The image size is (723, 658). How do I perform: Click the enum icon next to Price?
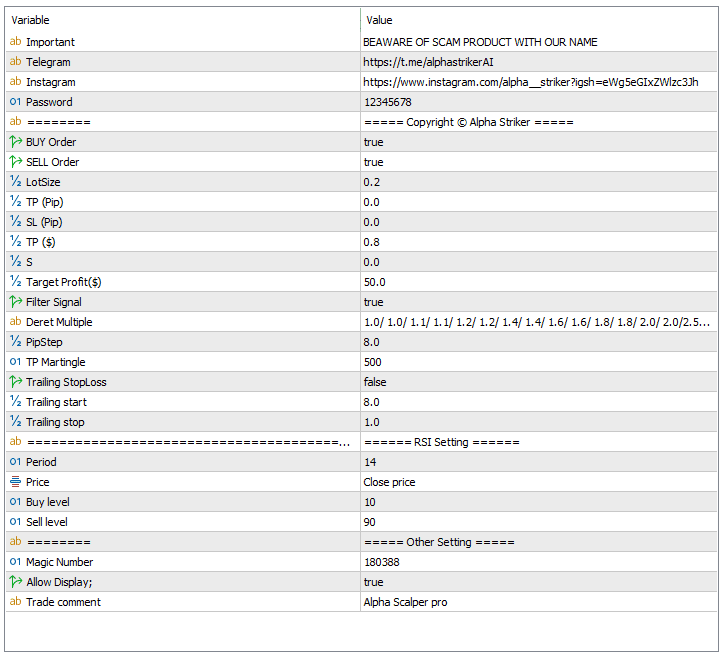(x=15, y=482)
